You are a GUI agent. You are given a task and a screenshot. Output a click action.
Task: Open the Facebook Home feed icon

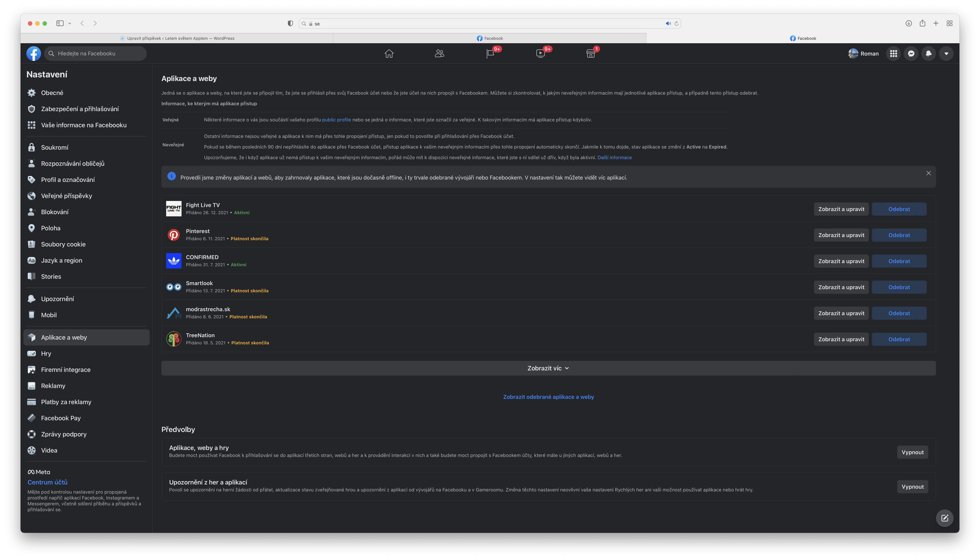coord(389,54)
